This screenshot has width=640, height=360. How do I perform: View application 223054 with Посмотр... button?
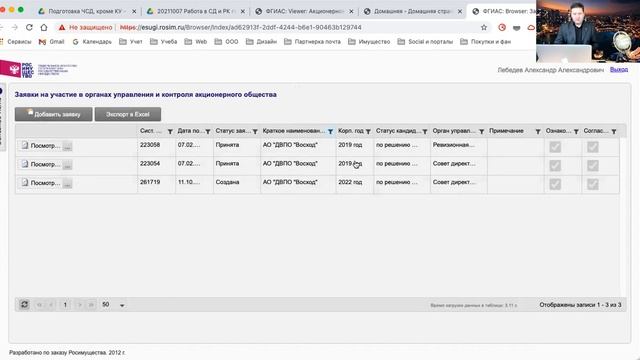click(x=40, y=164)
